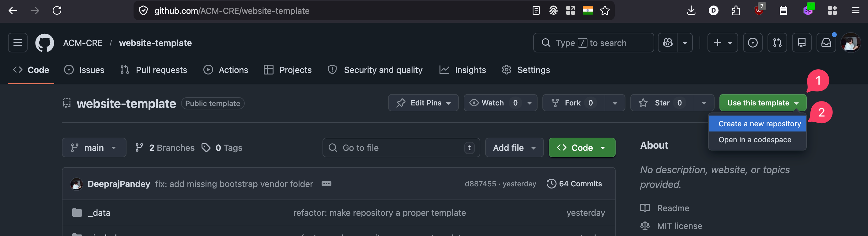
Task: Open the latest commit message link
Action: click(x=234, y=184)
